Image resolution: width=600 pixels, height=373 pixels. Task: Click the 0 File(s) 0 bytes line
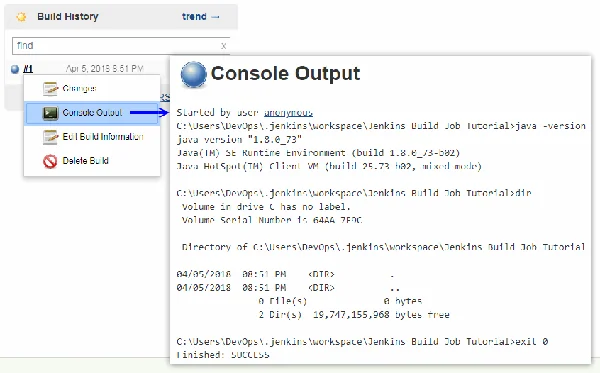pos(340,301)
